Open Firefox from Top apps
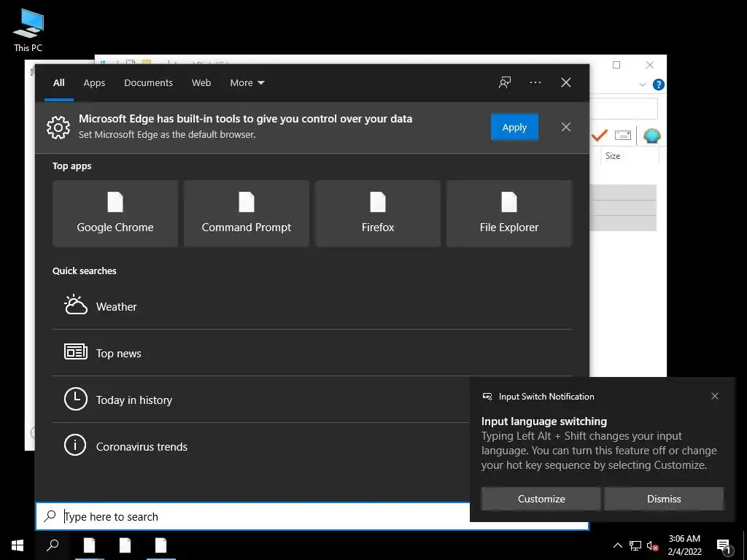The height and width of the screenshot is (560, 747). pos(378,214)
